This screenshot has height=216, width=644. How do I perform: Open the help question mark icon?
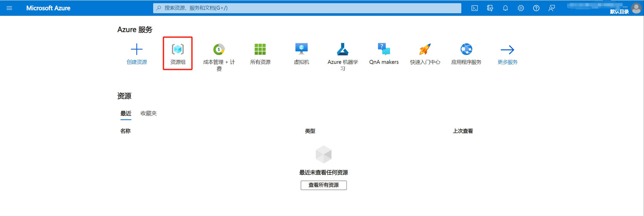536,8
